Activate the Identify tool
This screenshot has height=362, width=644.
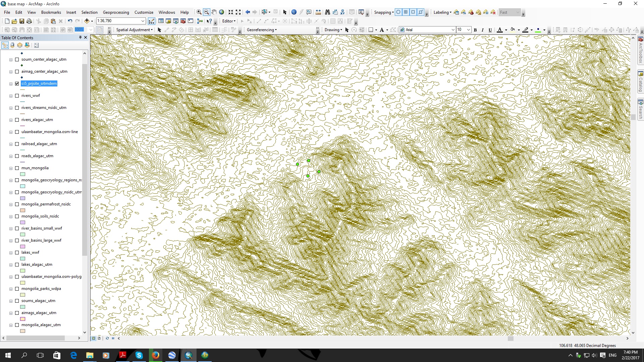pos(294,12)
